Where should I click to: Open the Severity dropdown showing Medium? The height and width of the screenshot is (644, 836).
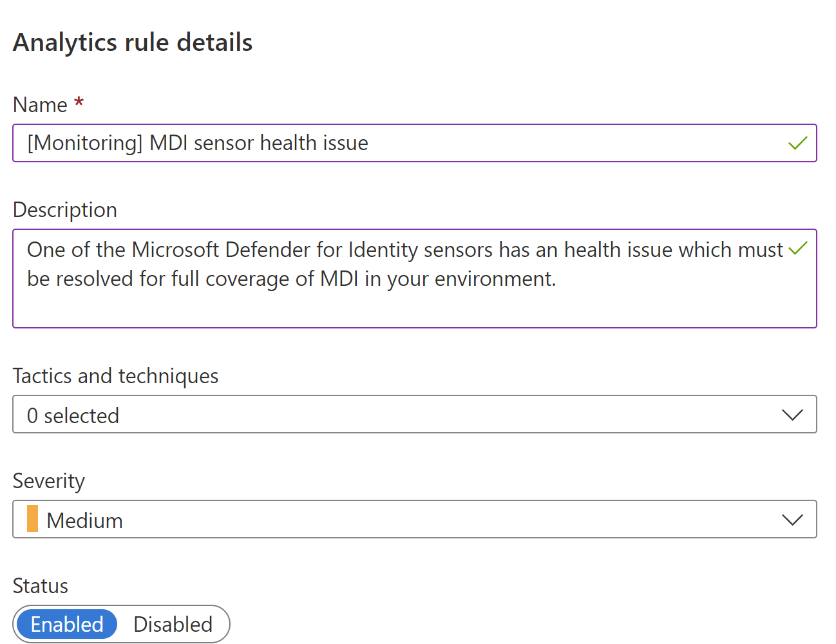pos(415,519)
